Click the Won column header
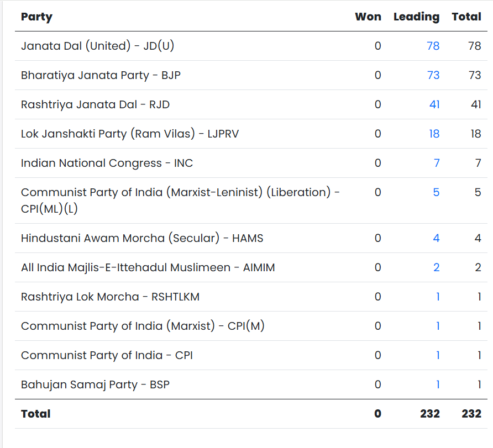This screenshot has height=448, width=493. (x=368, y=17)
